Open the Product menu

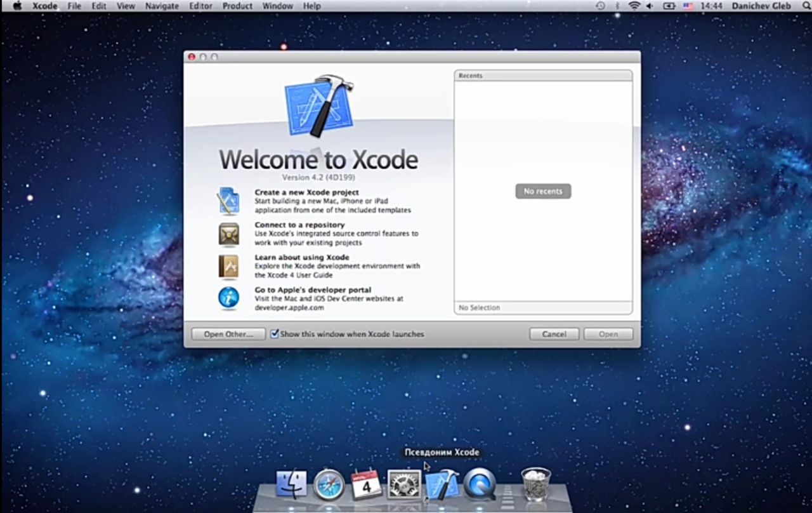pyautogui.click(x=237, y=6)
